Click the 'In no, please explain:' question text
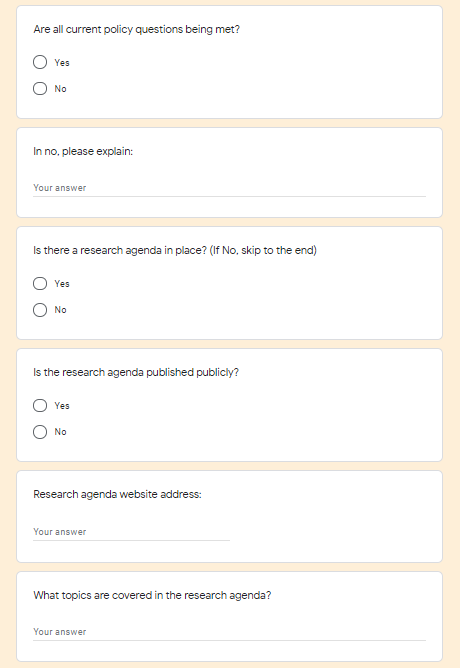The width and height of the screenshot is (460, 668). (83, 152)
